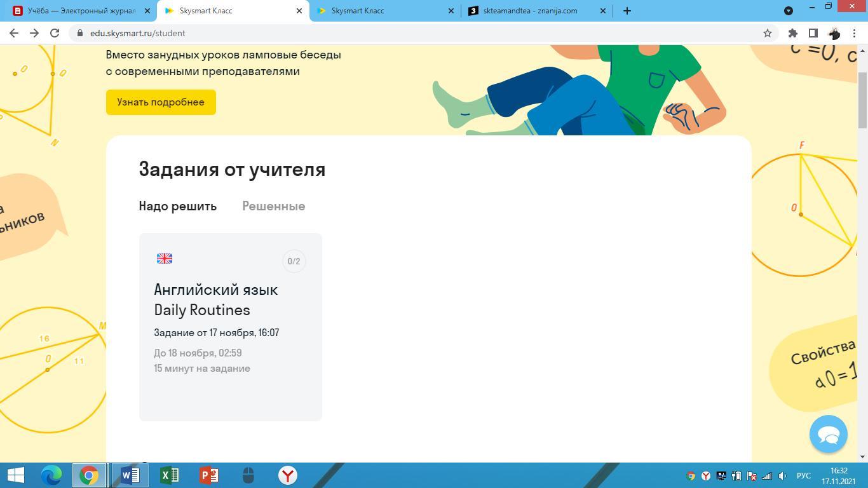868x488 pixels.
Task: Click 'Задание от 17 ноября, 16:07' text
Action: 217,333
